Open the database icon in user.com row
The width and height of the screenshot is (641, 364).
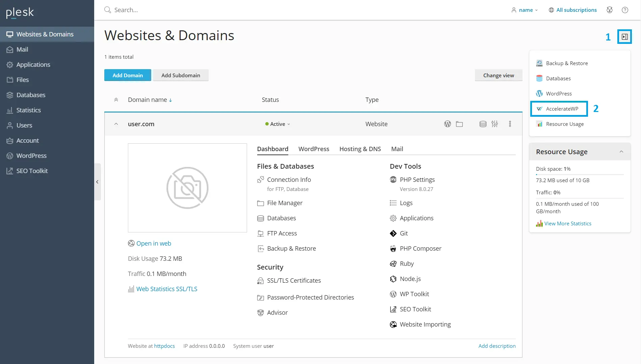coord(483,124)
